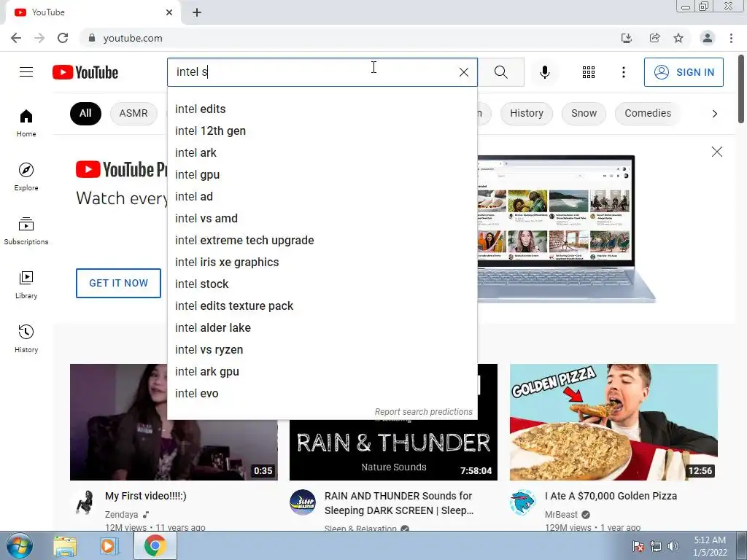Start voice search with microphone icon
The height and width of the screenshot is (560, 747).
pos(544,72)
